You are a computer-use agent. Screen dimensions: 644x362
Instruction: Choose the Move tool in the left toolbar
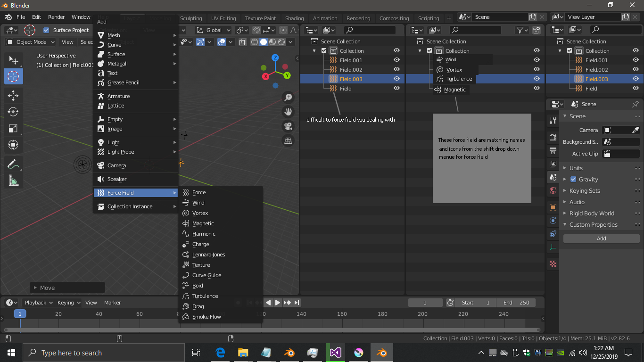[14, 96]
